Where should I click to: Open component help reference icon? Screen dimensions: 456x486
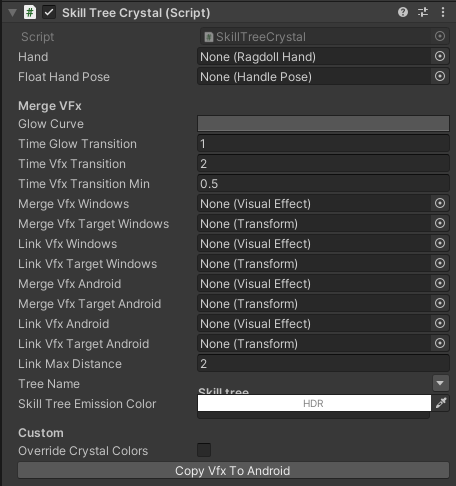[x=403, y=12]
